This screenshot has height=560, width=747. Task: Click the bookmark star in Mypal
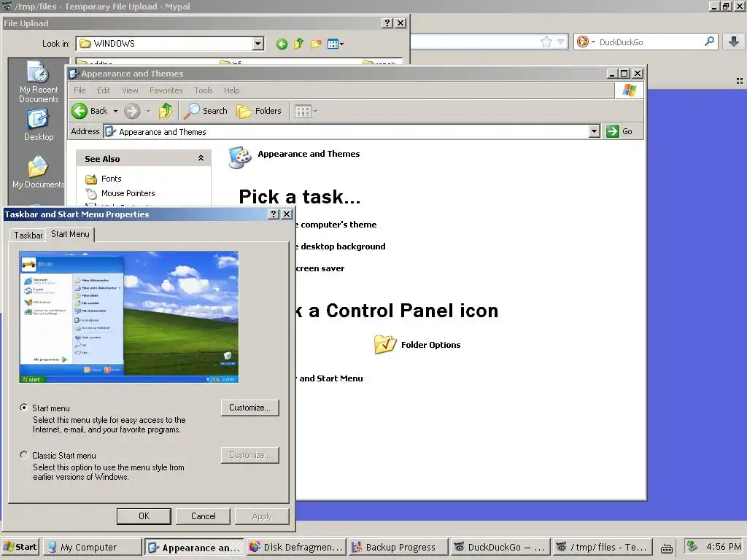coord(546,42)
